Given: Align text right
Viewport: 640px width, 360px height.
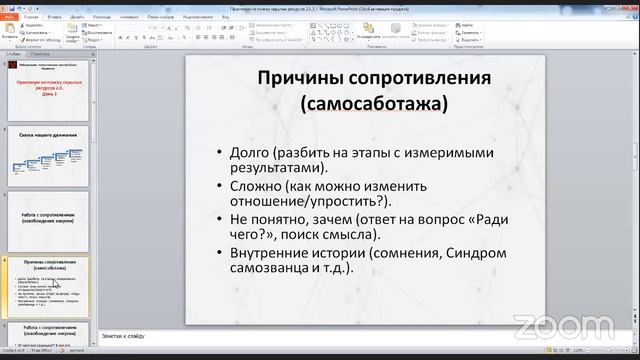Looking at the screenshot, I should pyautogui.click(x=214, y=38).
